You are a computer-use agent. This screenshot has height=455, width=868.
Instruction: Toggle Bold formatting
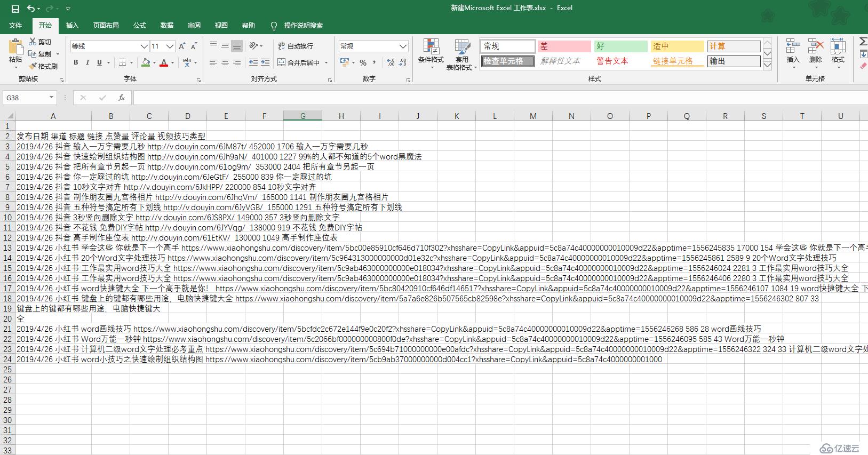(76, 62)
